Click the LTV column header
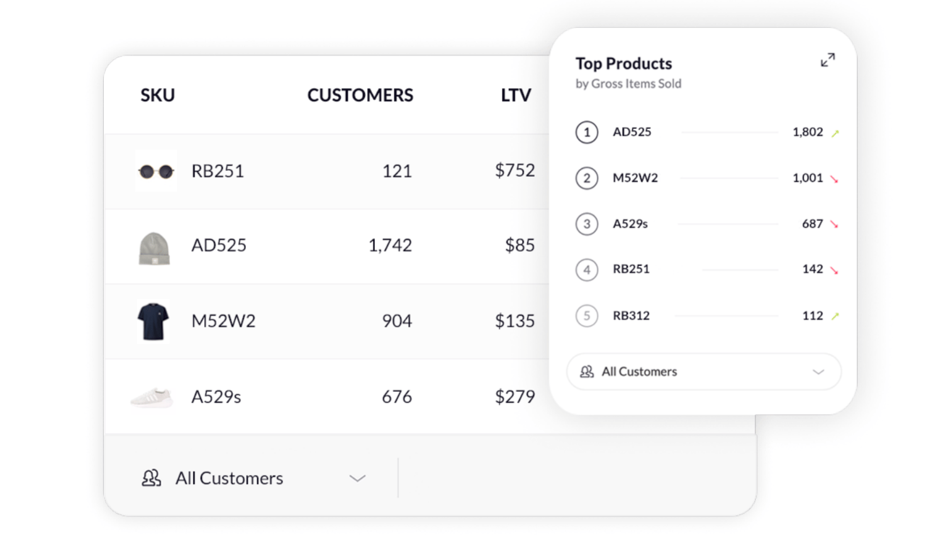Screen dimensions: 936x560 pos(516,96)
